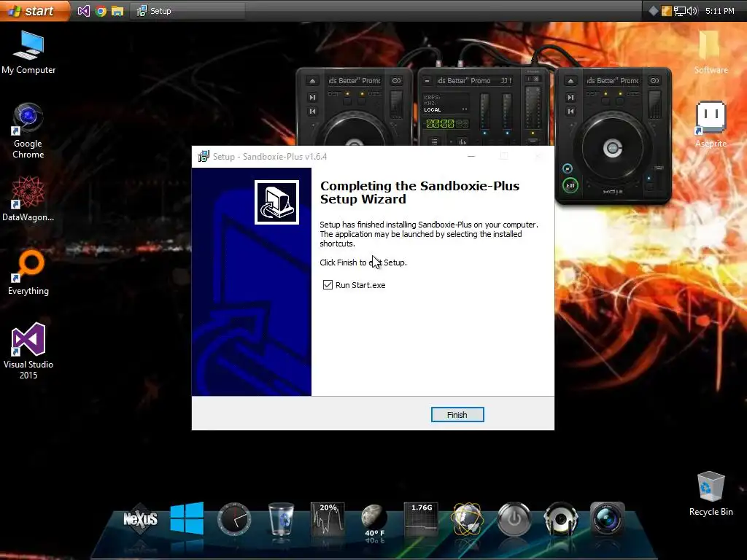Go to previous track on left deck
747x560 pixels.
(312, 112)
